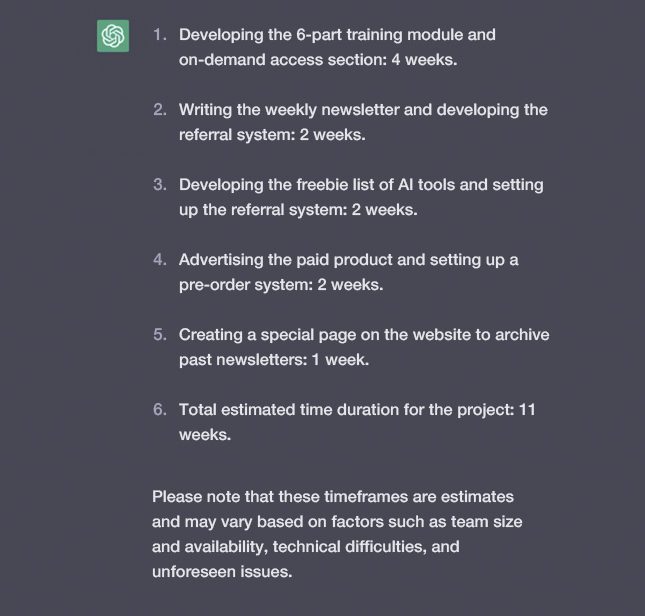Click list number 3 marker
Image resolution: width=645 pixels, height=616 pixels.
(x=160, y=185)
